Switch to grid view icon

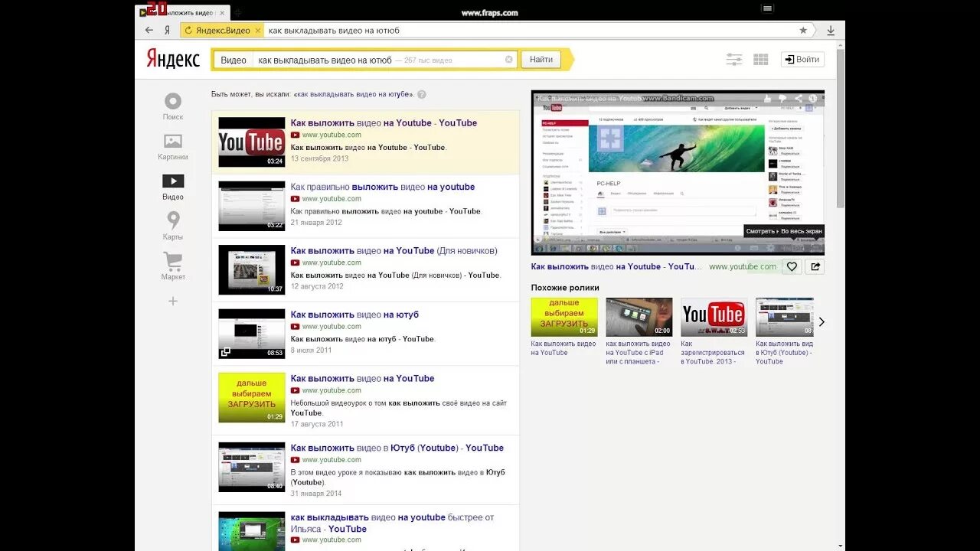[x=761, y=59]
